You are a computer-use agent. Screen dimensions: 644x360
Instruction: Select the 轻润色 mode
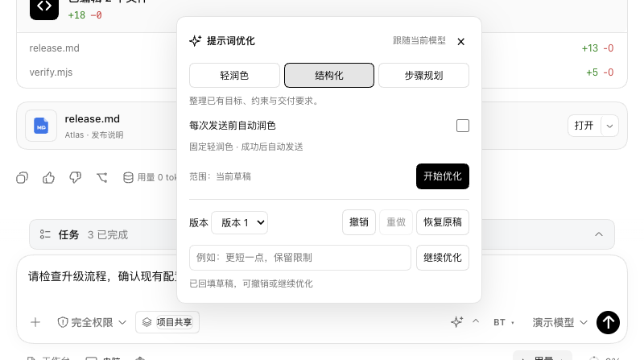(234, 75)
